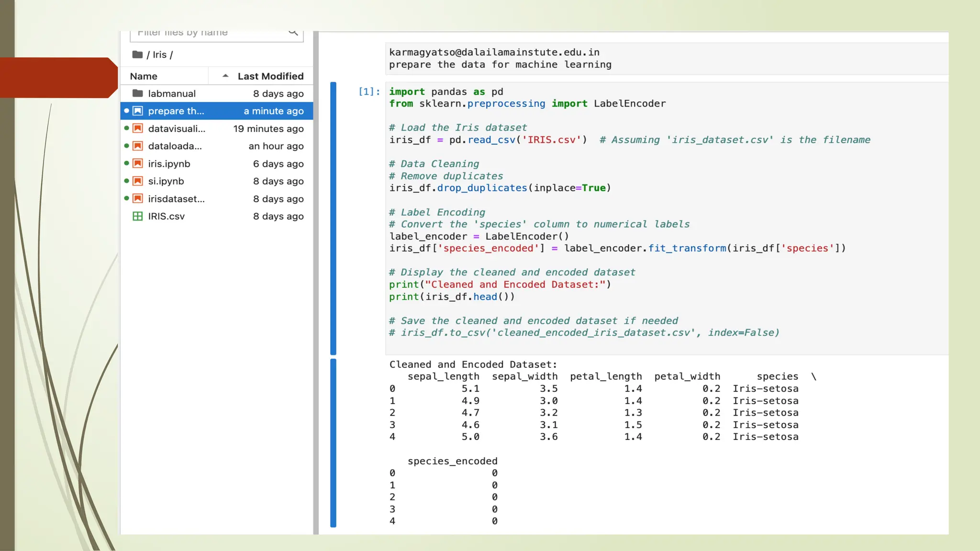Viewport: 980px width, 551px height.
Task: Collapse the code cell input via blue bar
Action: 333,218
